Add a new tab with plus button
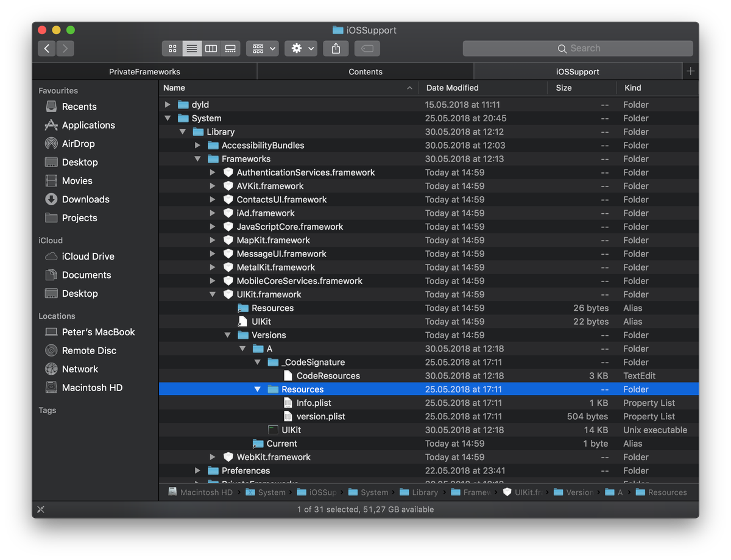Viewport: 731px width, 560px height. (x=690, y=71)
